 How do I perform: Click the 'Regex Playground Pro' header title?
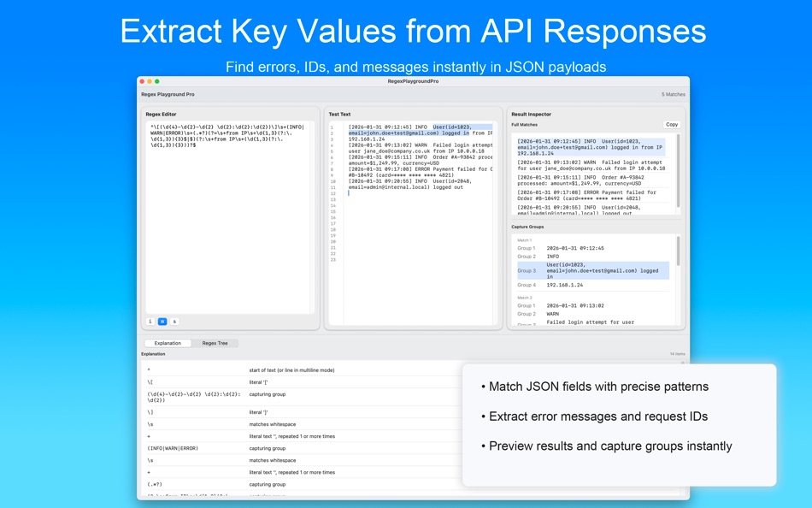(x=168, y=94)
